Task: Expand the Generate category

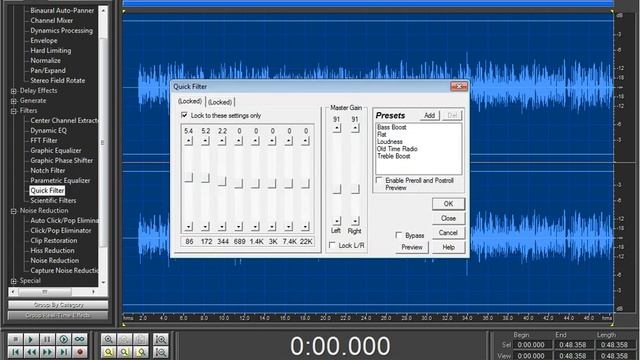Action: [13, 101]
